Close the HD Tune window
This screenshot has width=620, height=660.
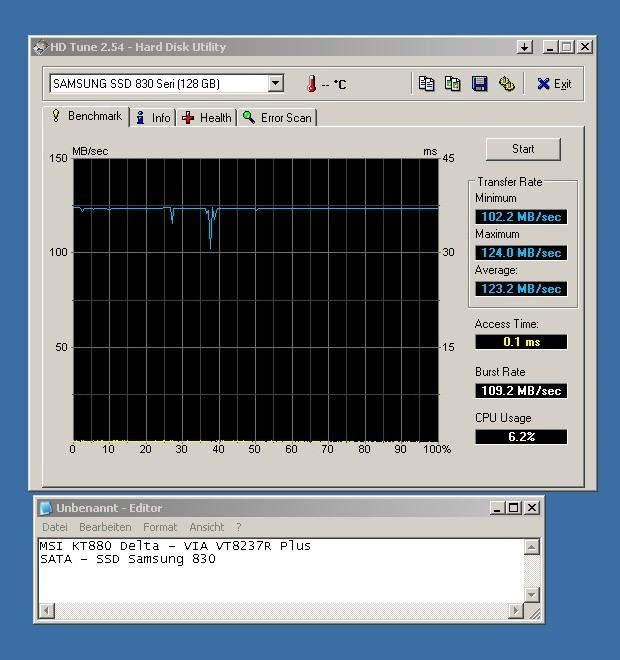tap(585, 47)
